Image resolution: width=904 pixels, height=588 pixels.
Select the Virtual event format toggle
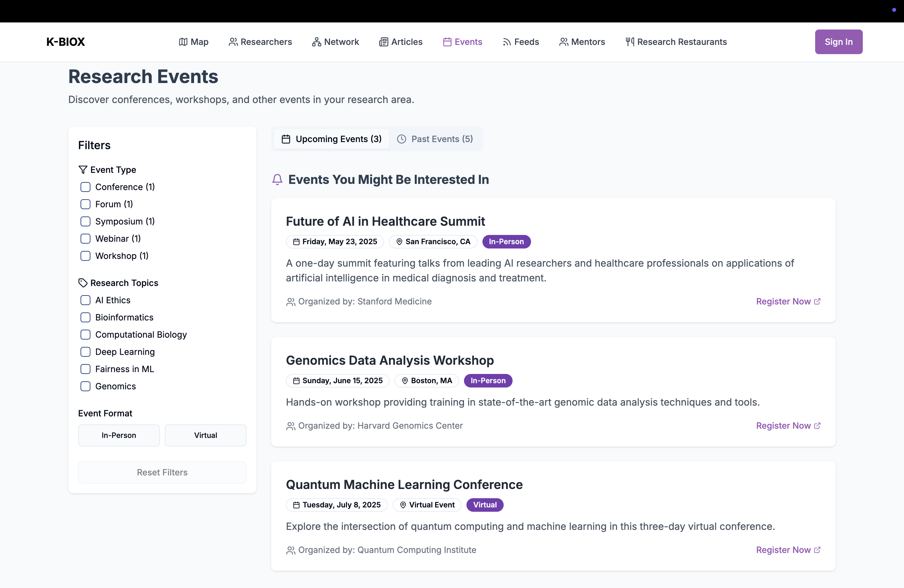pos(205,435)
